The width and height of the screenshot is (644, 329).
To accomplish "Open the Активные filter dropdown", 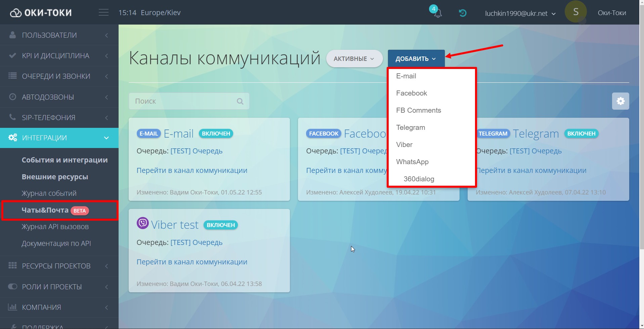I will (x=354, y=59).
